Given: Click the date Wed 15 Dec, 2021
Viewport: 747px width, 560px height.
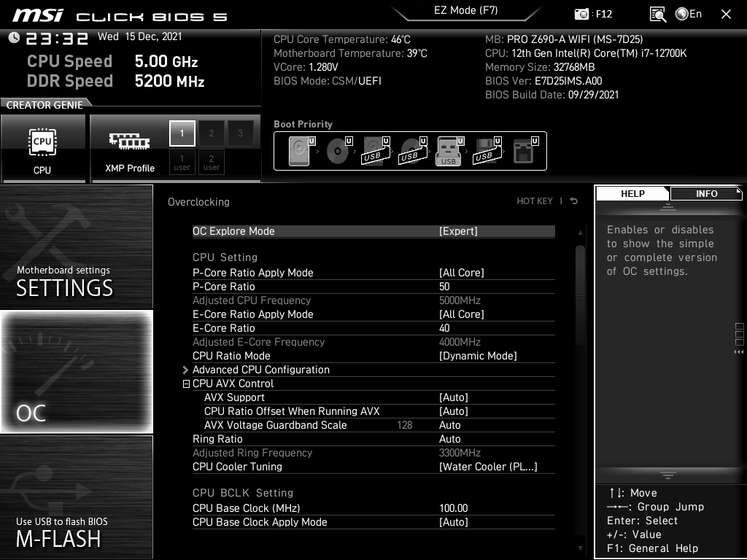Looking at the screenshot, I should coord(139,36).
